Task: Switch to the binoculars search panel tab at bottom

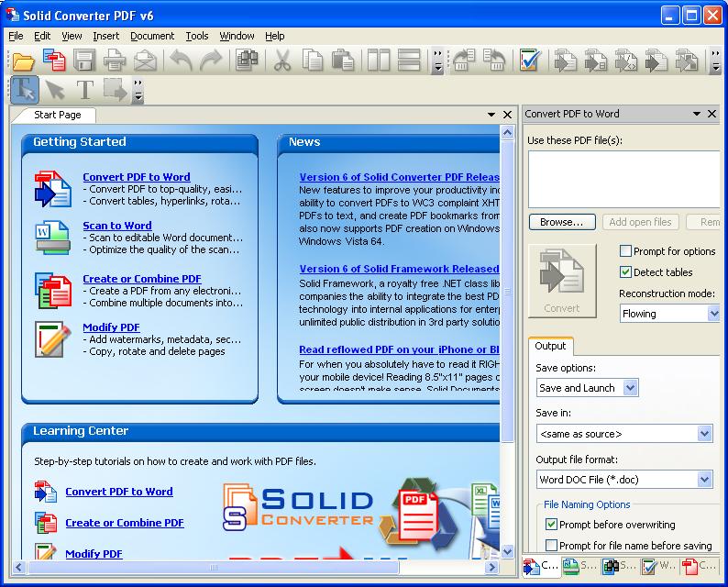Action: coord(620,566)
